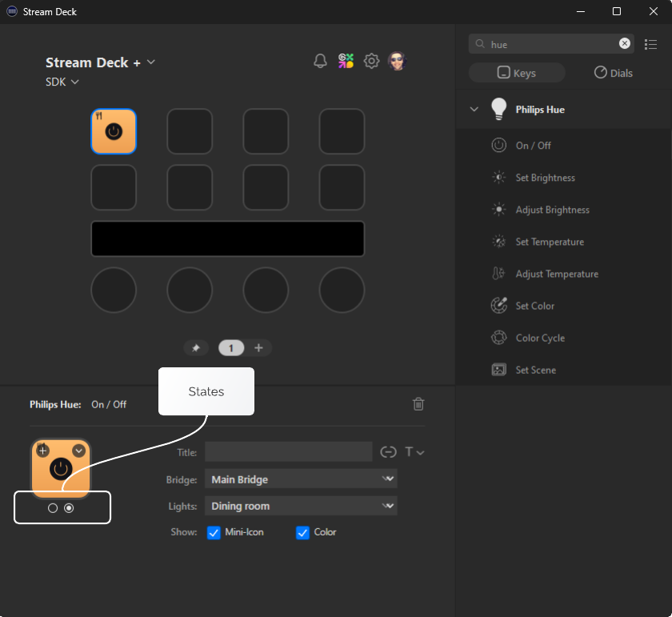
Task: Open the Marketplace via its colorful icon
Action: pyautogui.click(x=346, y=60)
